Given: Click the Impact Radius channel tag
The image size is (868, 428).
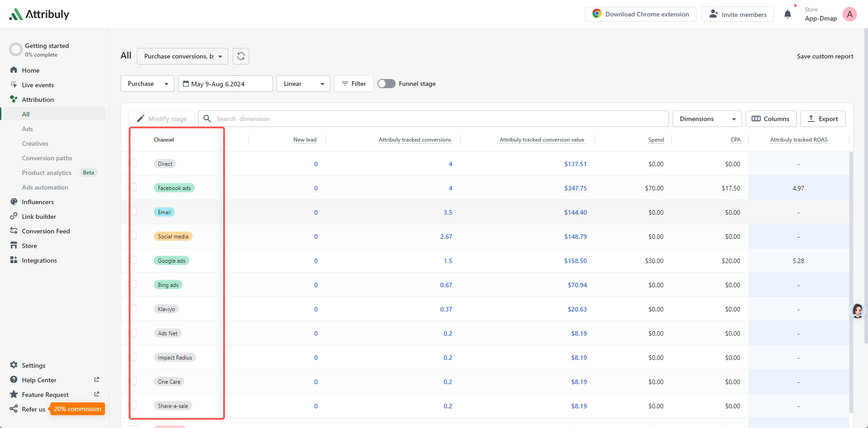Looking at the screenshot, I should tap(175, 357).
